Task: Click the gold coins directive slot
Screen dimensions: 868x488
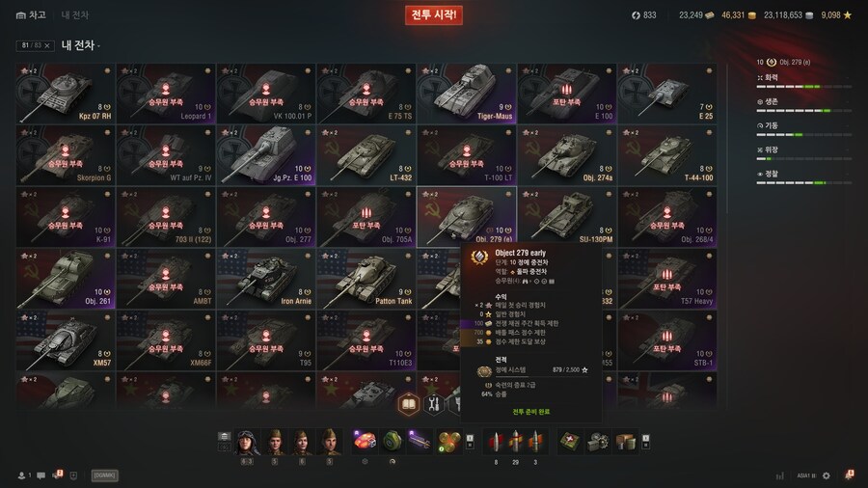Action: tap(448, 442)
